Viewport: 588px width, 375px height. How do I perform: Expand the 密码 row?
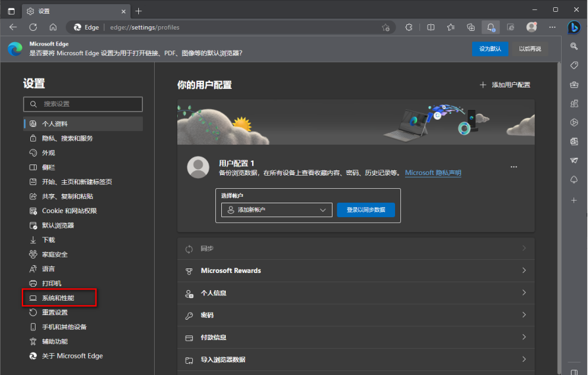point(356,315)
